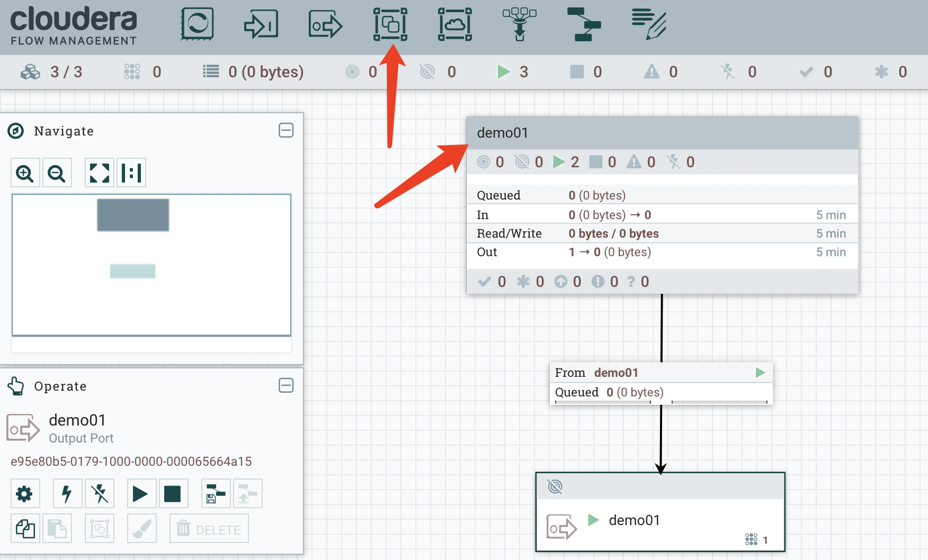The height and width of the screenshot is (560, 928).
Task: Collapse the Operate panel
Action: 286,385
